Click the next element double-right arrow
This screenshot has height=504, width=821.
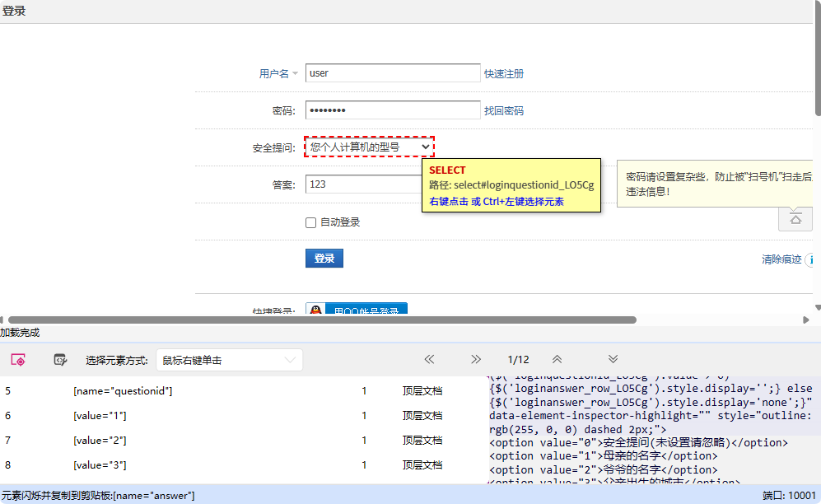(476, 359)
